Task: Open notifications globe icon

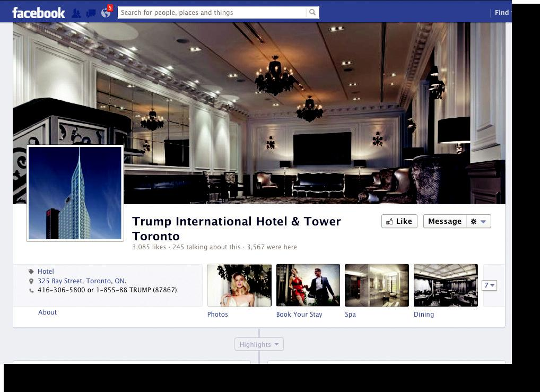Action: [x=106, y=13]
